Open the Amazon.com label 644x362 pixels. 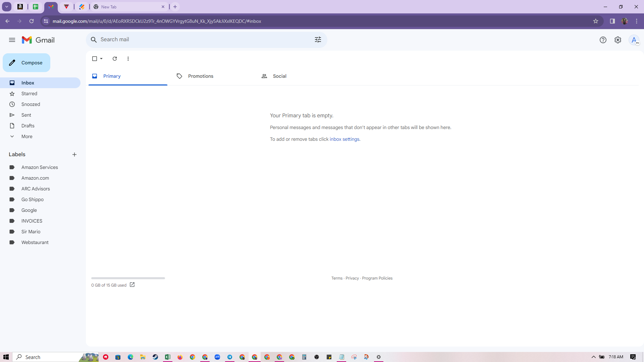40,178
